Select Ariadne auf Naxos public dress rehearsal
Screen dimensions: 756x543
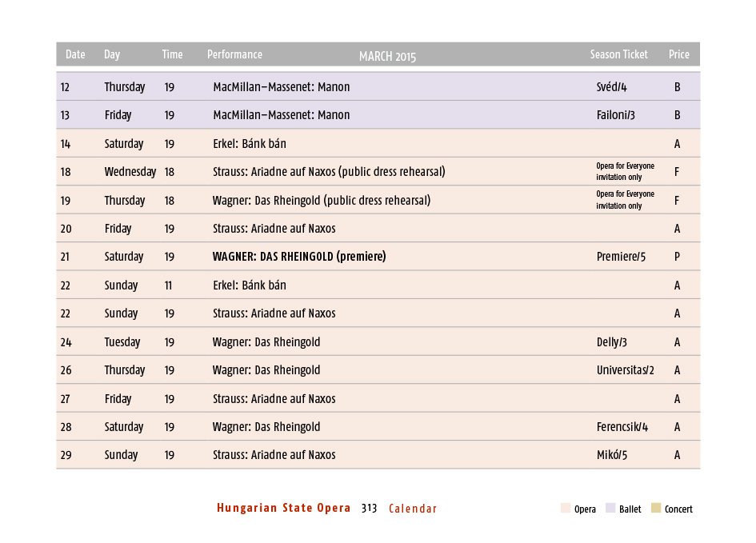point(329,172)
